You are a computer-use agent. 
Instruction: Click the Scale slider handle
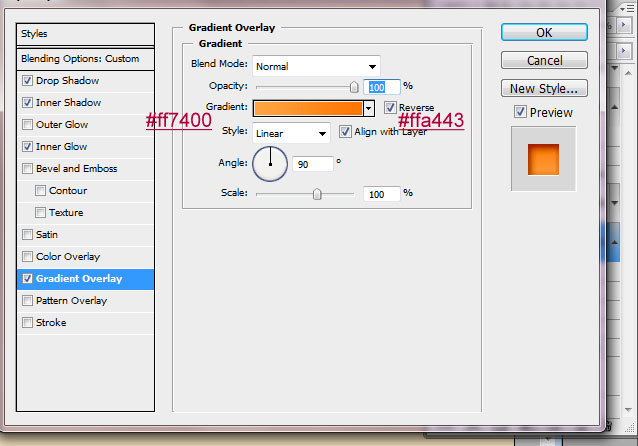pos(317,194)
